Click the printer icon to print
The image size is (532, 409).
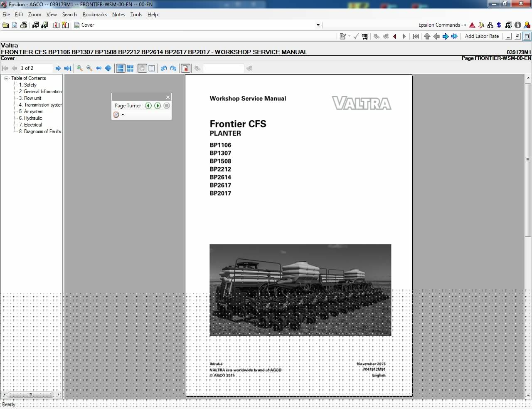(x=24, y=25)
